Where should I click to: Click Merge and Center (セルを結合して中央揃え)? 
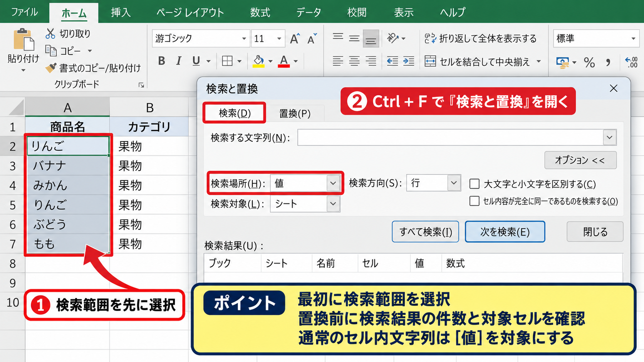coord(477,62)
